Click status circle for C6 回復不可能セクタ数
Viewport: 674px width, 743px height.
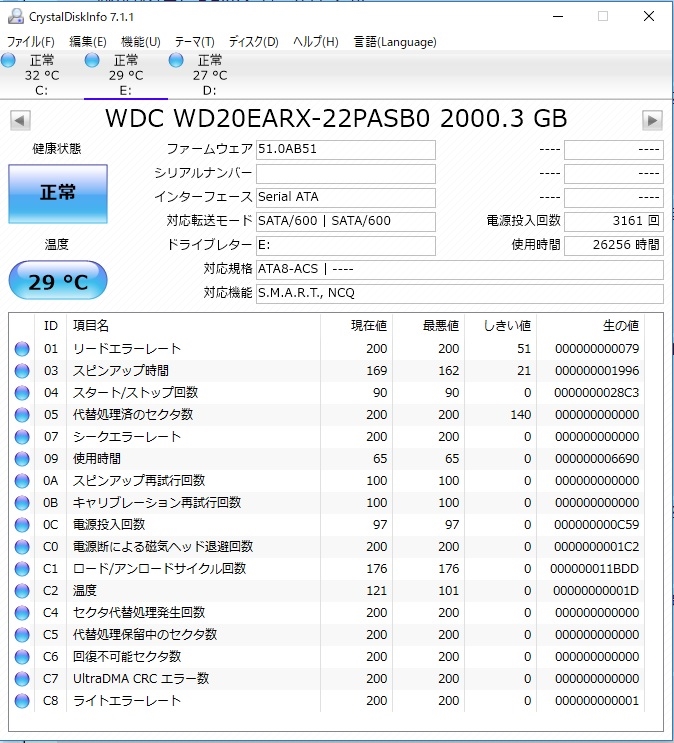pos(22,657)
